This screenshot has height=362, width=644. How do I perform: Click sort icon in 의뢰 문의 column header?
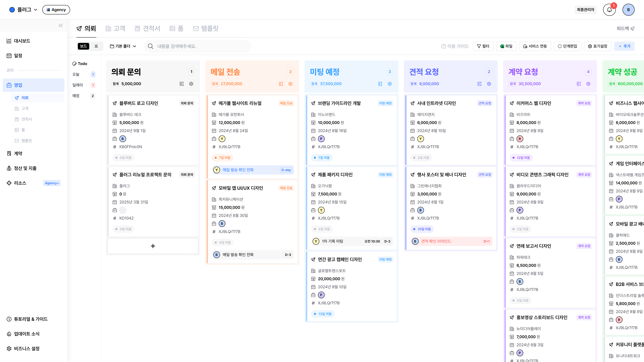click(x=182, y=84)
